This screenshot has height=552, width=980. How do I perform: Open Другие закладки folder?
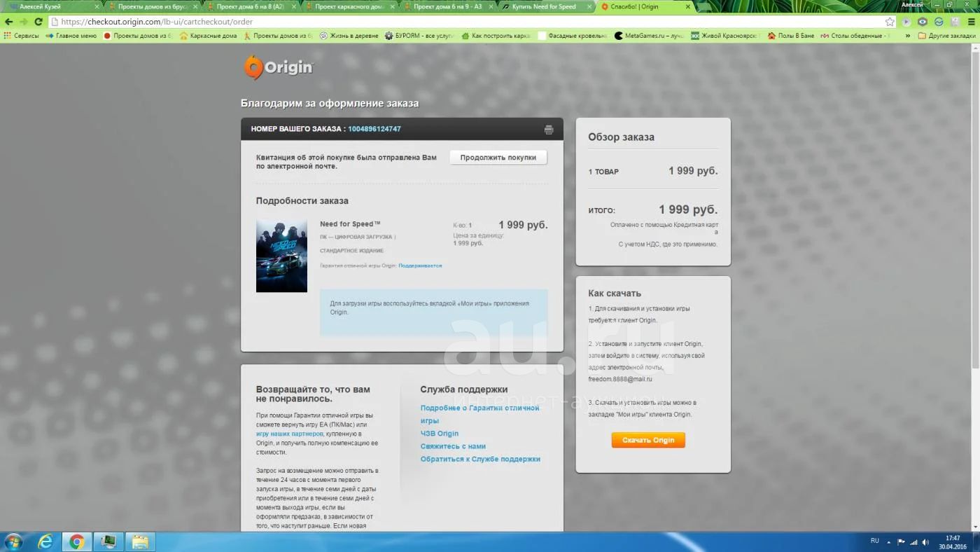coord(946,36)
